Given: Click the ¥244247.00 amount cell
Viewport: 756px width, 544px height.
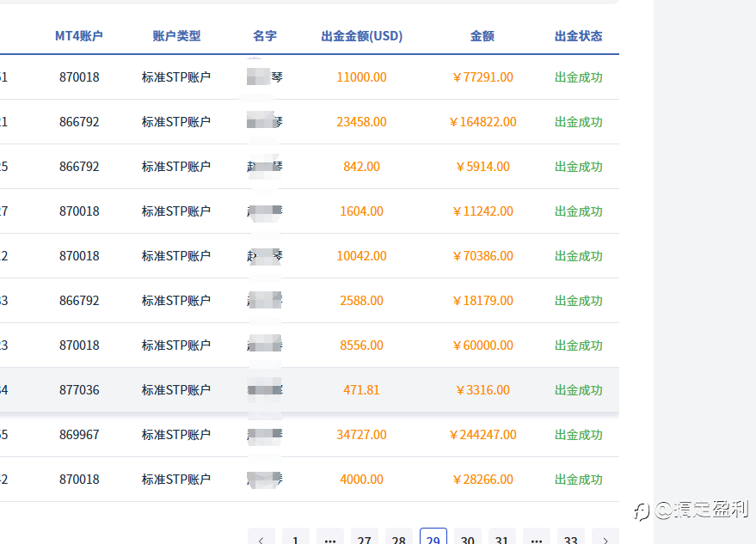Looking at the screenshot, I should point(482,435).
